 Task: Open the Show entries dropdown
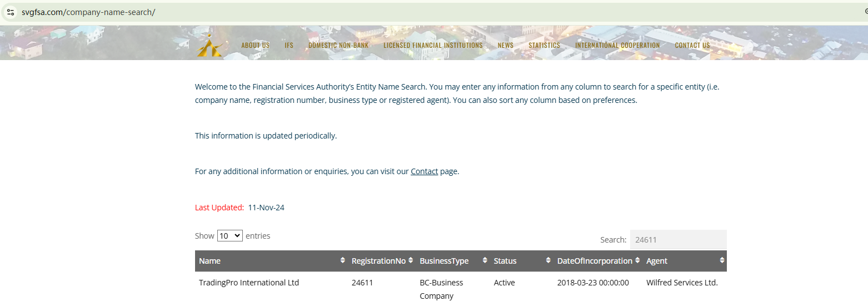(230, 236)
